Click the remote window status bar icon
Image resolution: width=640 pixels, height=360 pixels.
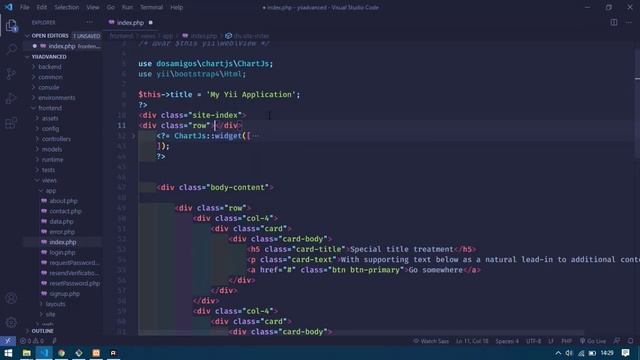pos(8,341)
